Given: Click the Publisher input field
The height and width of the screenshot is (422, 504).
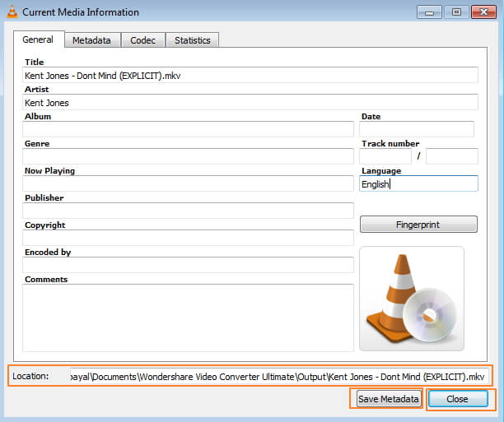Looking at the screenshot, I should pyautogui.click(x=188, y=211).
